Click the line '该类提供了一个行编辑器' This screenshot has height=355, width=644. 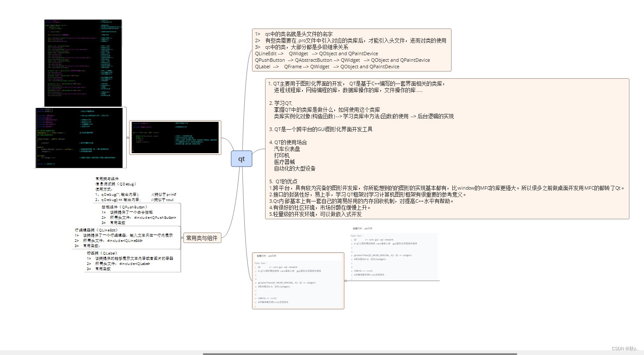(123, 235)
